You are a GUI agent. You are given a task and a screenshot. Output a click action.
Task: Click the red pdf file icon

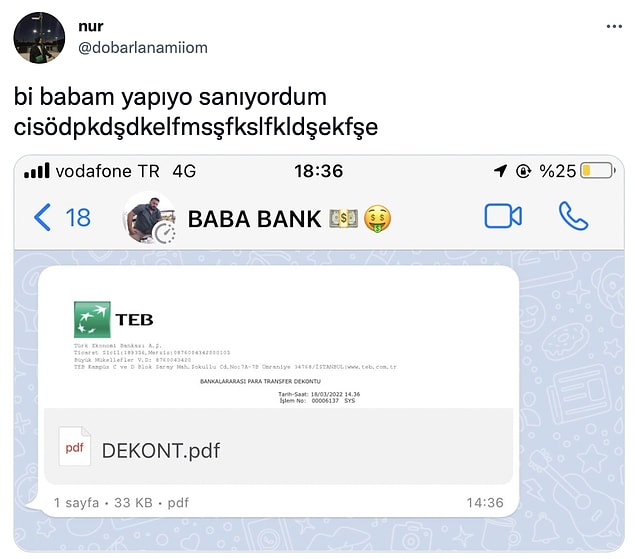[75, 446]
